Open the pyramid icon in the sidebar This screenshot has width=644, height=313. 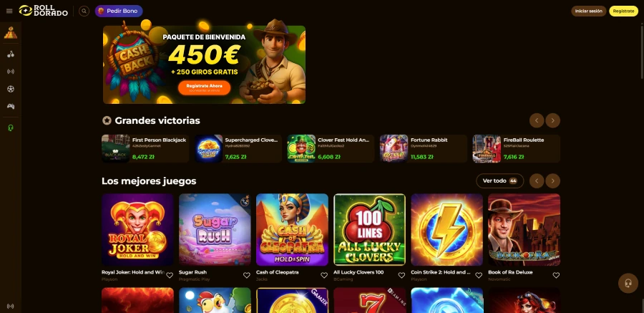coord(11,33)
